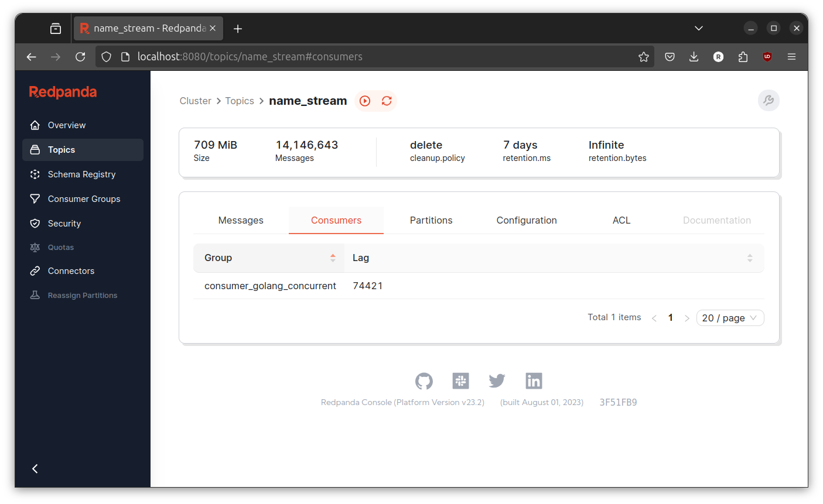The image size is (823, 504).
Task: Go to previous page of results
Action: (654, 318)
